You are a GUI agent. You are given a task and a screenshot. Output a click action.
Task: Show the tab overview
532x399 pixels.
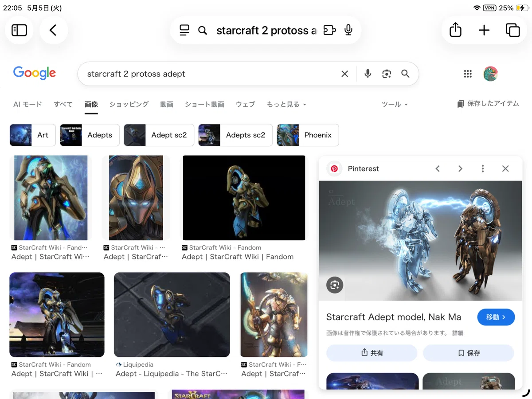513,30
